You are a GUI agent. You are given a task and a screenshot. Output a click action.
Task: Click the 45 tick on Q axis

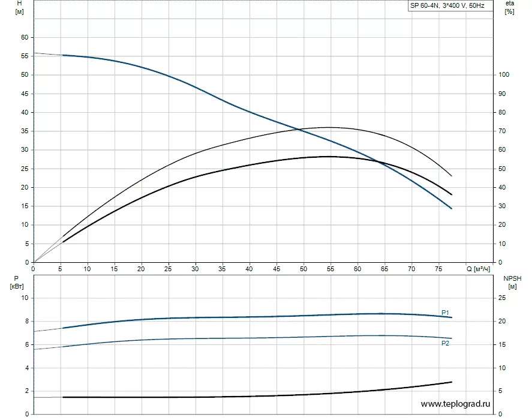(x=276, y=269)
